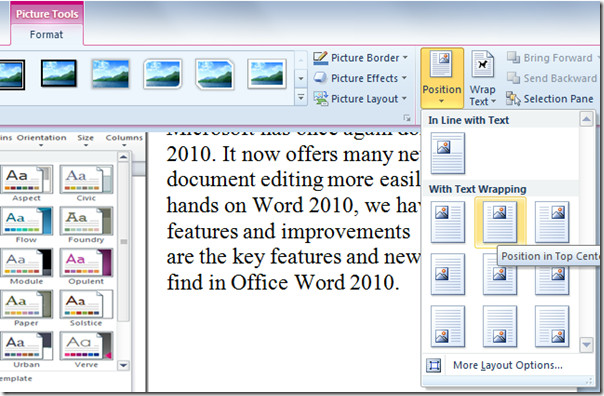Apply the last white-framed picture style thumbnail

click(267, 73)
